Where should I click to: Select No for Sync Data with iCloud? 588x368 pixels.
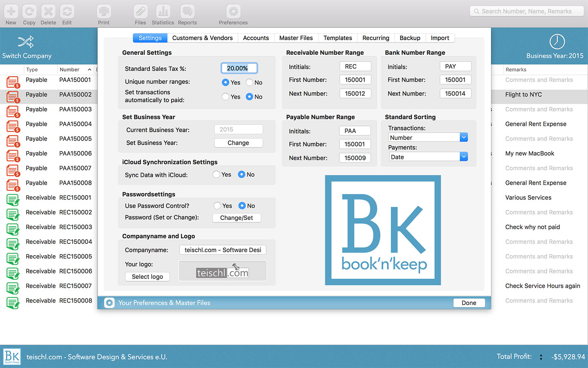coord(242,174)
